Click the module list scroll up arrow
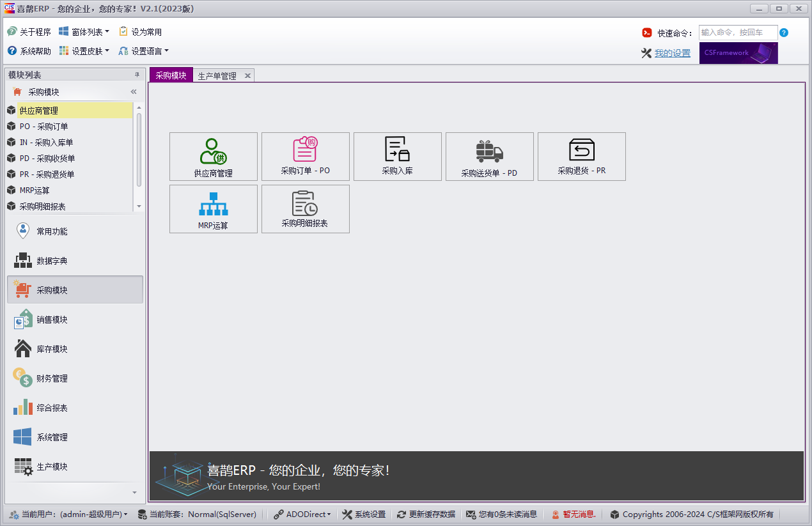Screen dimensions: 812x526 click(x=139, y=107)
